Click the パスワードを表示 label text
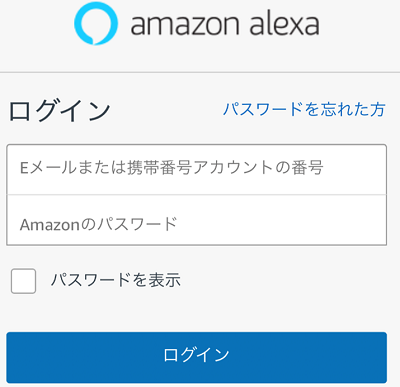The width and height of the screenshot is (400, 387). tap(116, 280)
